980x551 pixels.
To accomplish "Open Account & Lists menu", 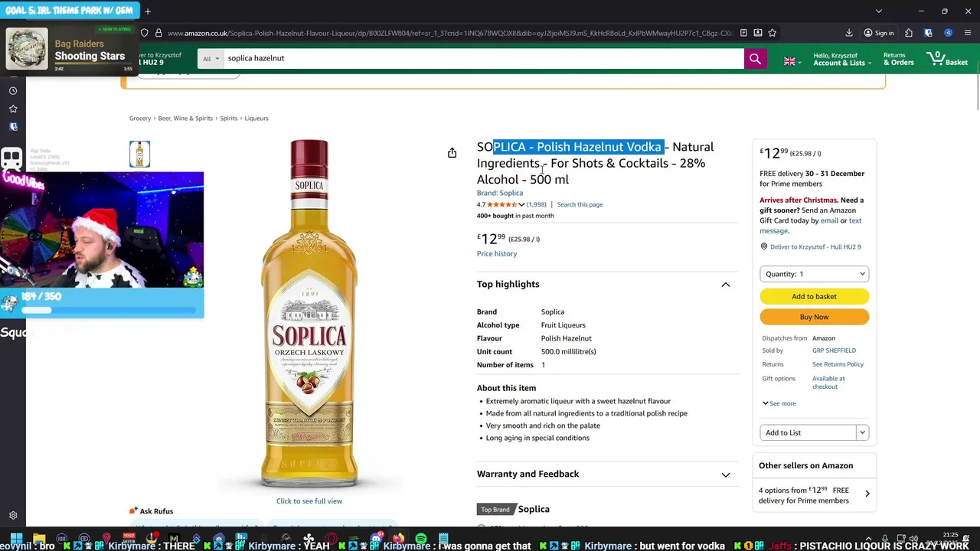I will pyautogui.click(x=842, y=59).
